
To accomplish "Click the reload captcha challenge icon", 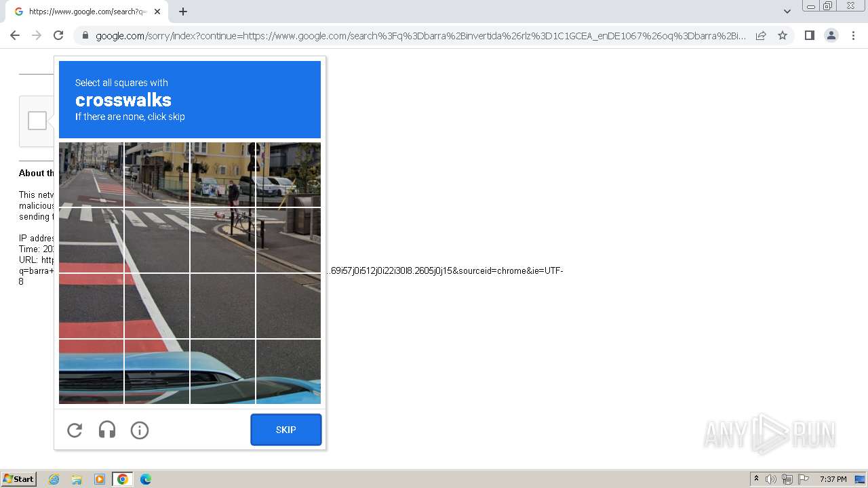I will (x=75, y=430).
